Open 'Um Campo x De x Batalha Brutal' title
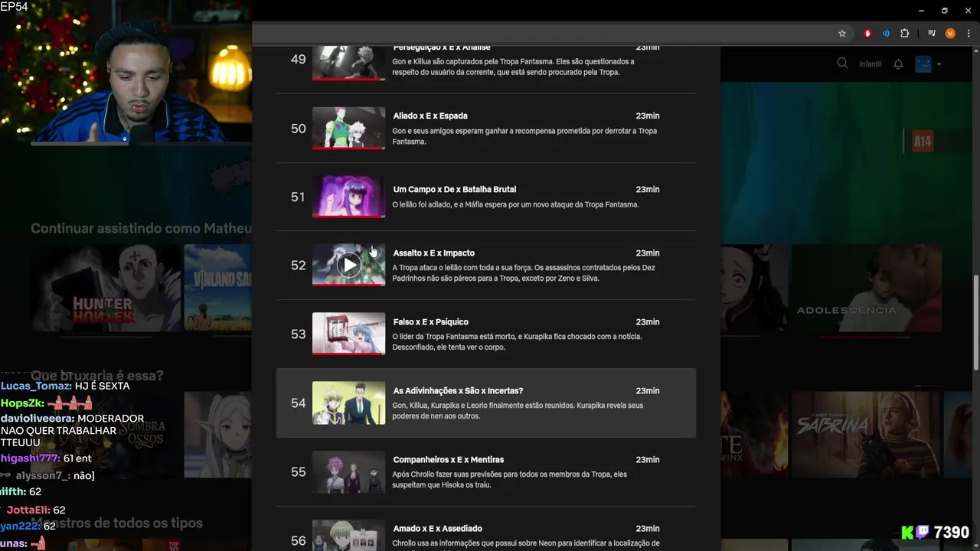The width and height of the screenshot is (980, 551). click(455, 189)
